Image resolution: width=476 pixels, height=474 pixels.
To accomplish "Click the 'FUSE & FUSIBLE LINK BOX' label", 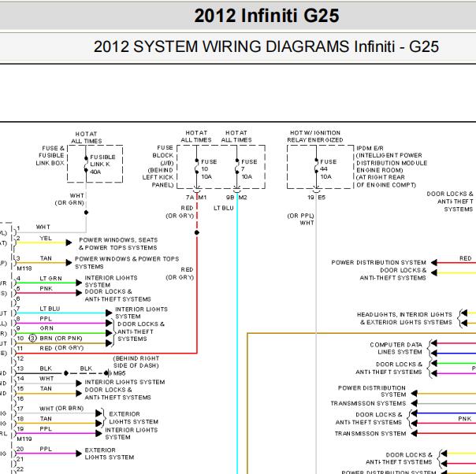I will pyautogui.click(x=50, y=155).
